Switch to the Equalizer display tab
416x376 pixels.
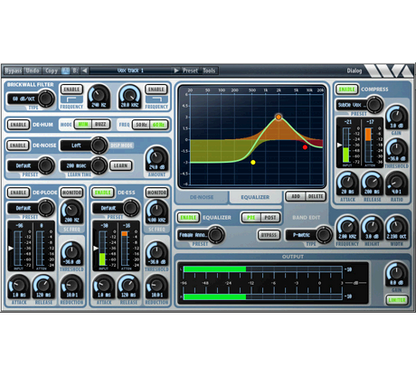coord(255,197)
